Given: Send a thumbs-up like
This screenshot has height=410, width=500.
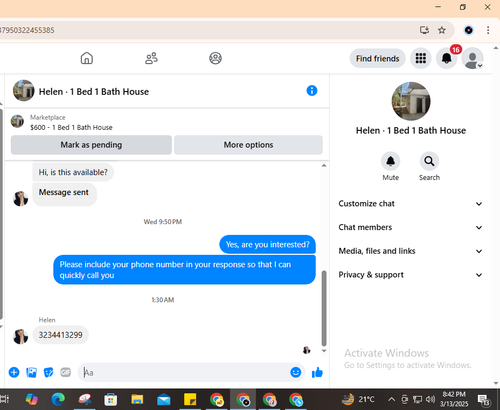Looking at the screenshot, I should point(317,372).
